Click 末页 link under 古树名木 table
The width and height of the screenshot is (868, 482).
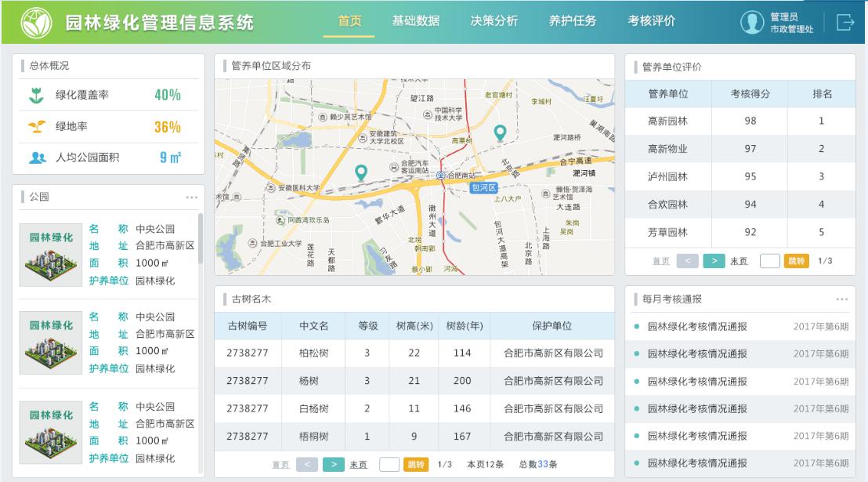pos(358,465)
